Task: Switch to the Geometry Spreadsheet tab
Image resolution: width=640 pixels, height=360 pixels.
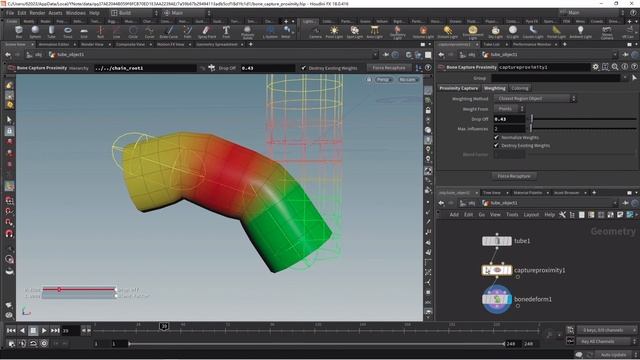Action: tap(217, 44)
